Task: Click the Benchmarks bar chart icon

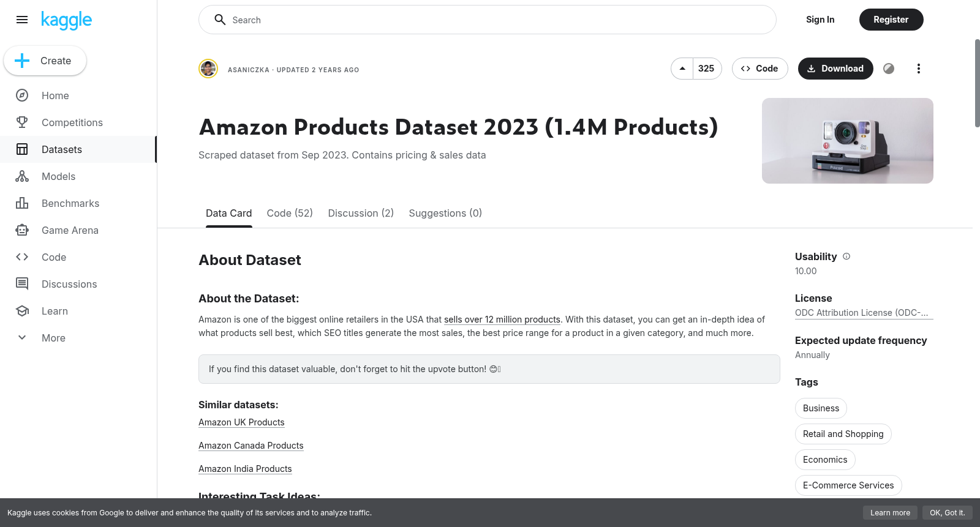Action: 22,203
